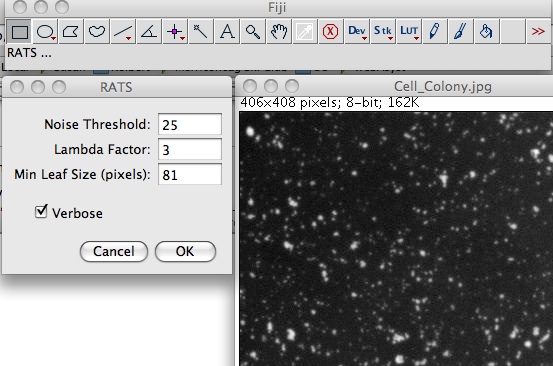The height and width of the screenshot is (366, 553).
Task: Select the Hand scrolling tool
Action: coord(279,32)
